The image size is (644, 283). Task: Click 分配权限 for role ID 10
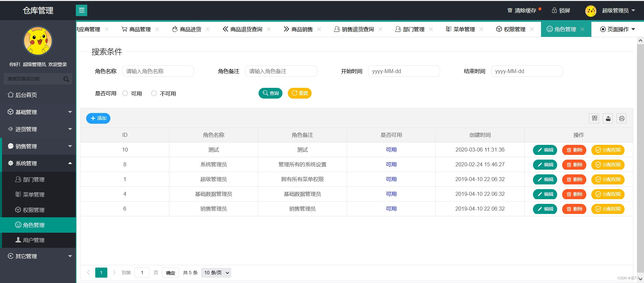point(608,150)
